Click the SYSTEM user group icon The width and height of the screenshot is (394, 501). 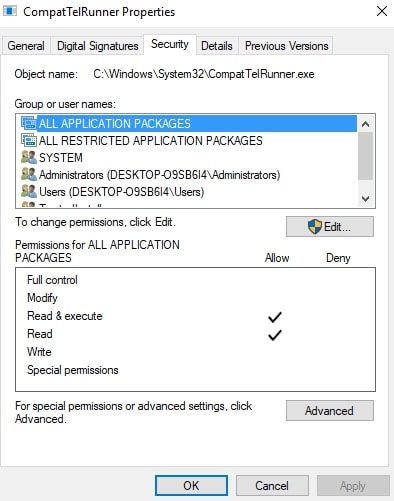tap(29, 157)
